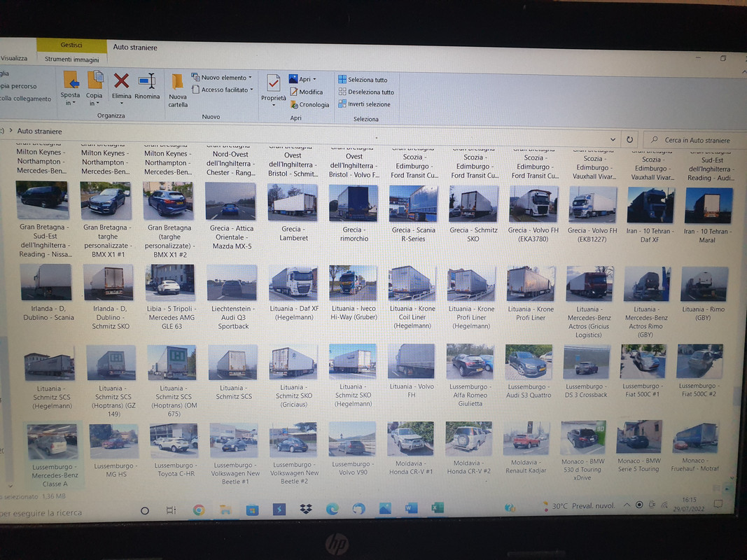
Task: Click Gran Bretagna targhe personalizzate BMX X1 #1 label
Action: click(x=108, y=241)
